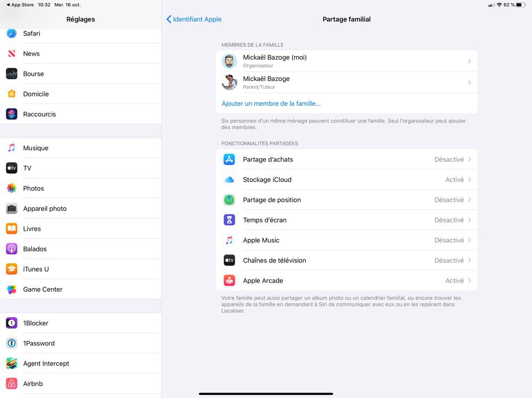Image resolution: width=532 pixels, height=398 pixels.
Task: Expand the organizer Mickaël Bazoge (moi) chevron
Action: pos(470,61)
